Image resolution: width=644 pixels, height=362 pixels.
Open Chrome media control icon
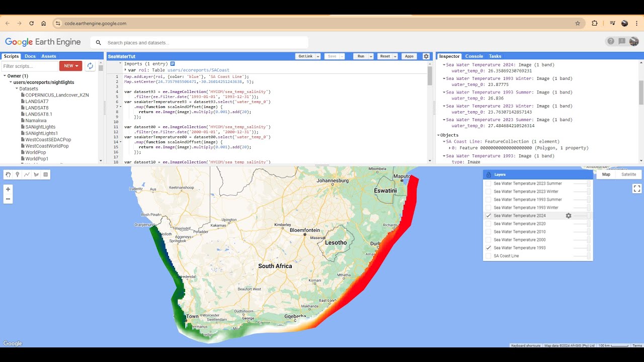(612, 23)
